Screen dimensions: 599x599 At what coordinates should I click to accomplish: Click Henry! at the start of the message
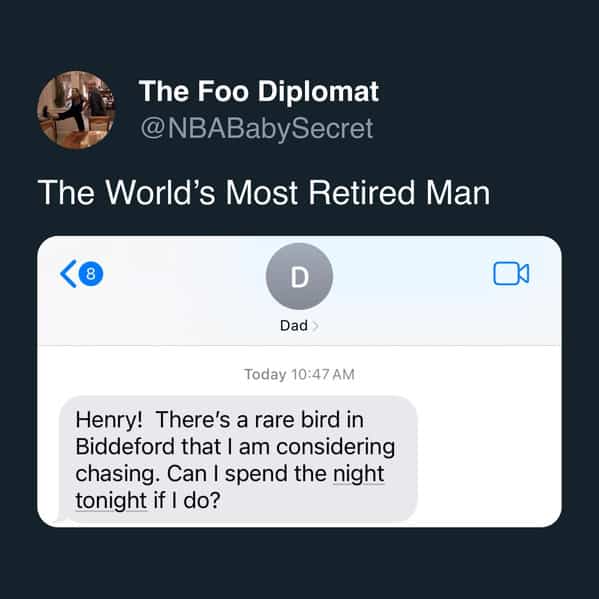pyautogui.click(x=109, y=420)
